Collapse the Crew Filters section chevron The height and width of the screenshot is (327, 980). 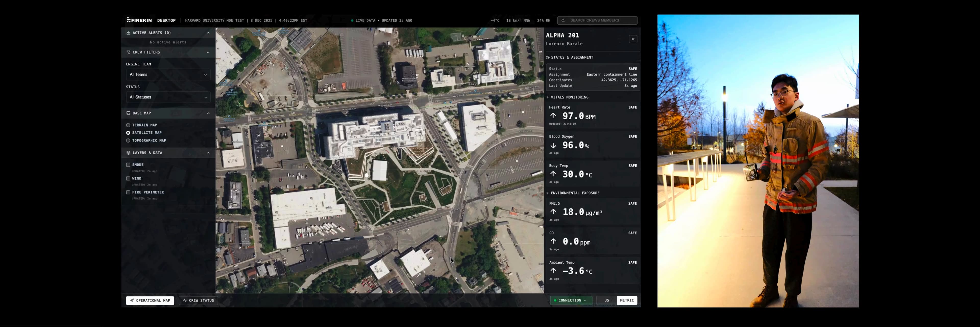coord(208,52)
